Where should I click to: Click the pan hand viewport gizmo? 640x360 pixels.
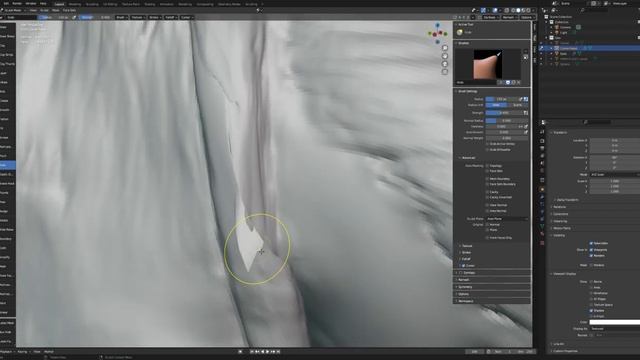point(445,56)
